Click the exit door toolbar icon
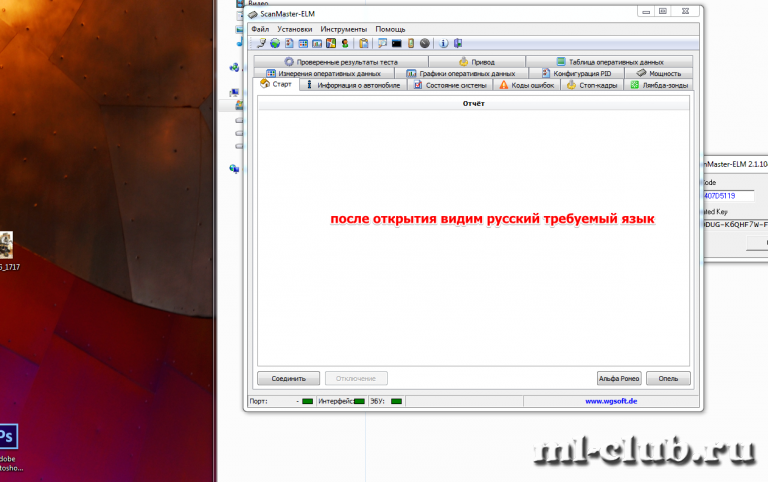The width and height of the screenshot is (768, 482). click(x=457, y=43)
